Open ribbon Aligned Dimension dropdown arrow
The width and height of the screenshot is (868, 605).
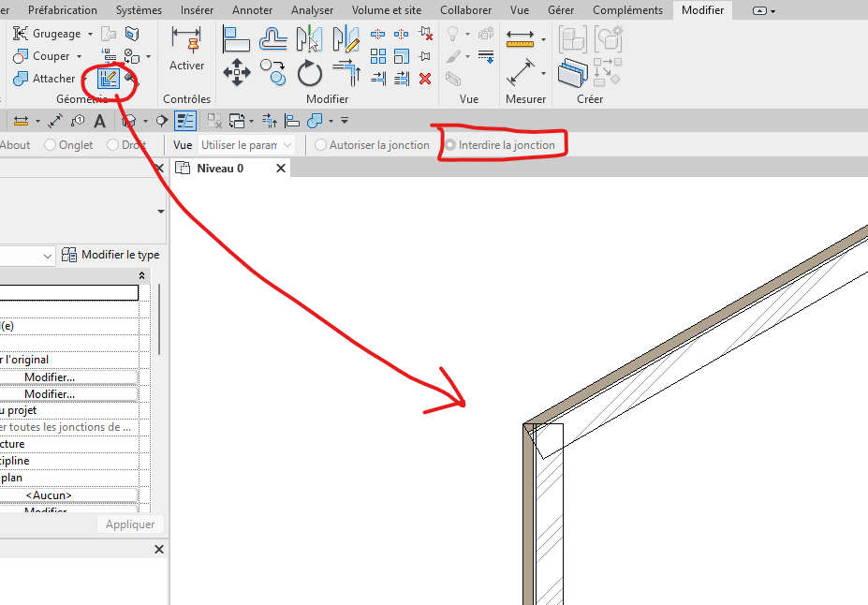coord(543,72)
